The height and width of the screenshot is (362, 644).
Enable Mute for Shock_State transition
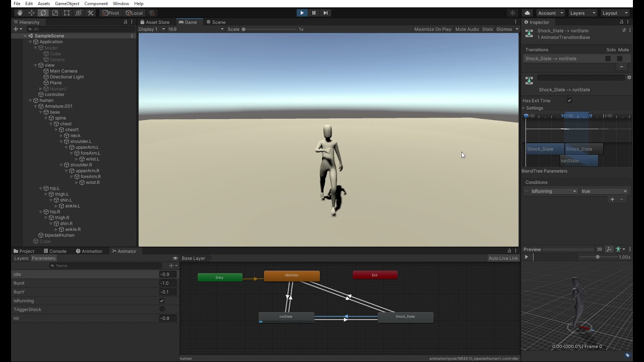point(620,58)
